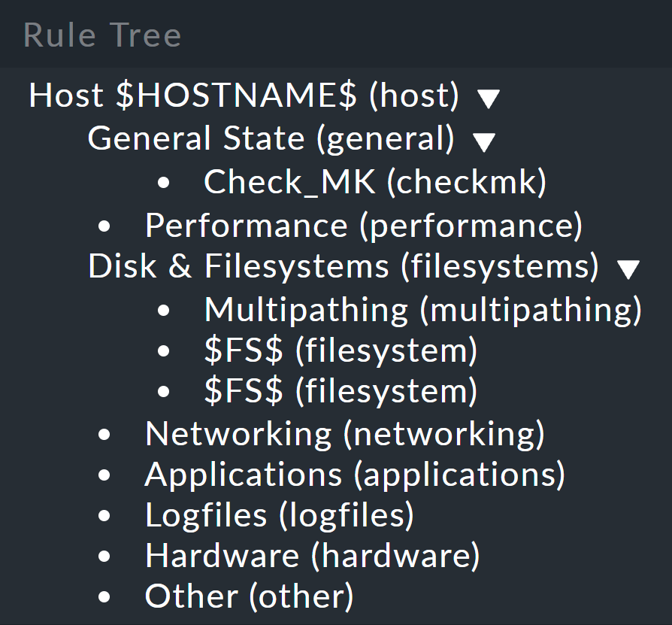Select the Applications rule node
This screenshot has width=672, height=625.
(353, 474)
